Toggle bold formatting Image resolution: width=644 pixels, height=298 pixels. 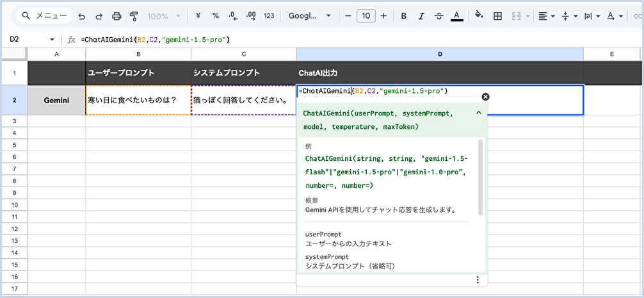coord(404,17)
